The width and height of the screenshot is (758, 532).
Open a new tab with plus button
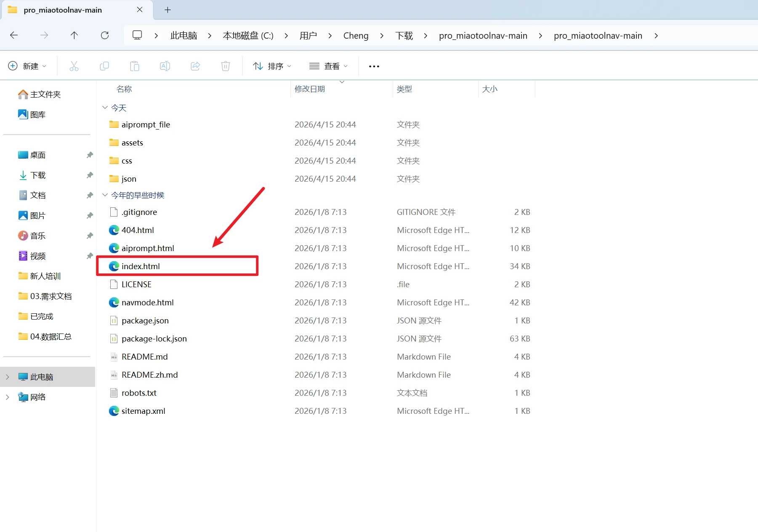coord(168,10)
